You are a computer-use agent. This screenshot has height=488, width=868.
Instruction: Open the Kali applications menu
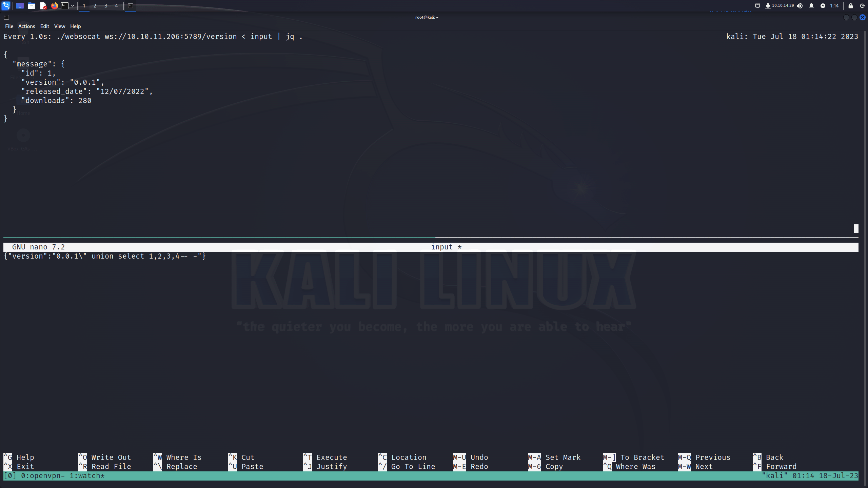(x=6, y=5)
